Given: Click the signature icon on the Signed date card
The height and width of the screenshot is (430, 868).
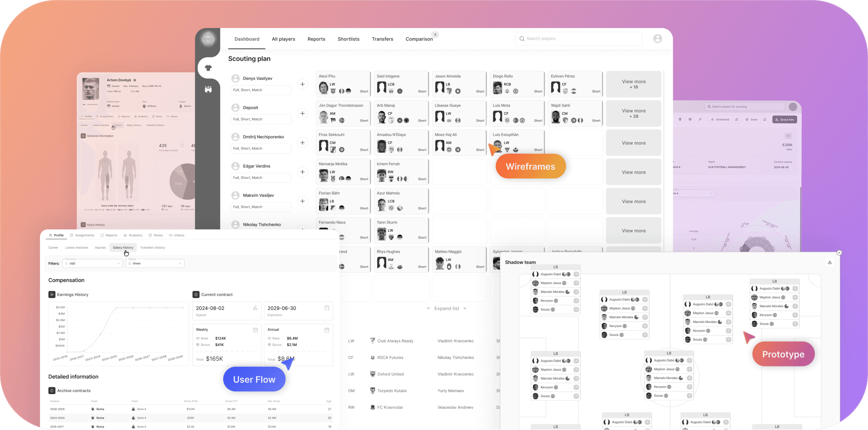Looking at the screenshot, I should click(x=255, y=308).
